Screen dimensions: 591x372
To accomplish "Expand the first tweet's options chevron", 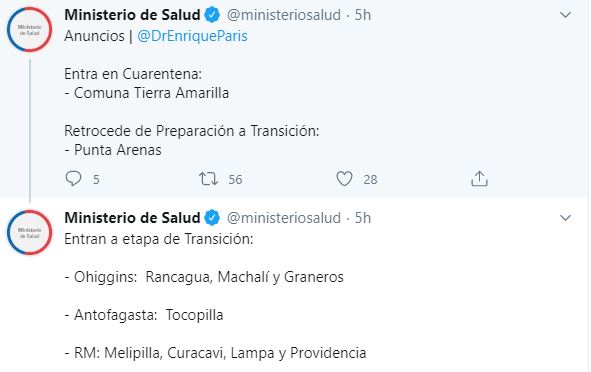I will point(565,15).
